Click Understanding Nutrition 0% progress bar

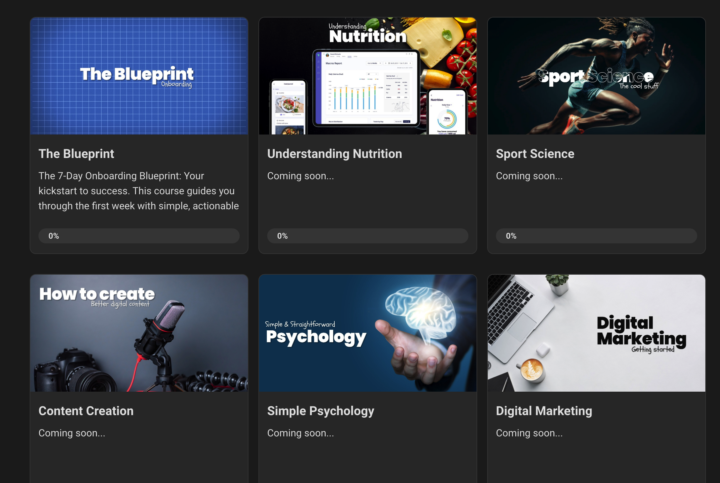[368, 236]
